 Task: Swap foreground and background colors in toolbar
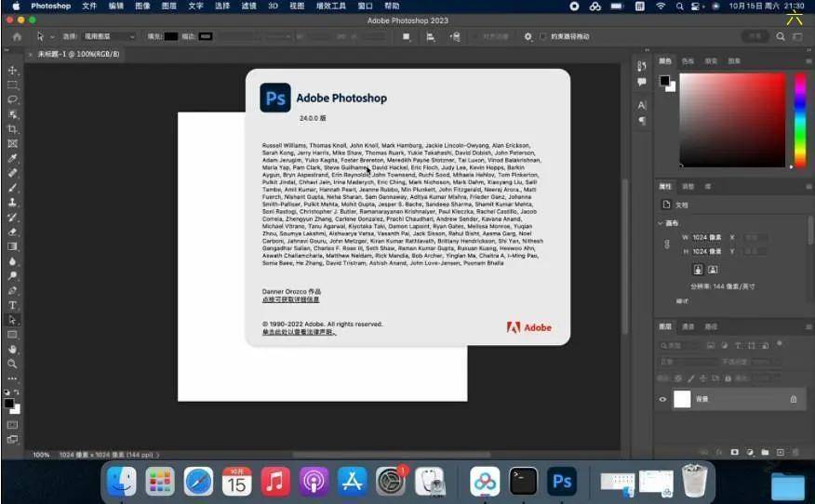pyautogui.click(x=17, y=392)
